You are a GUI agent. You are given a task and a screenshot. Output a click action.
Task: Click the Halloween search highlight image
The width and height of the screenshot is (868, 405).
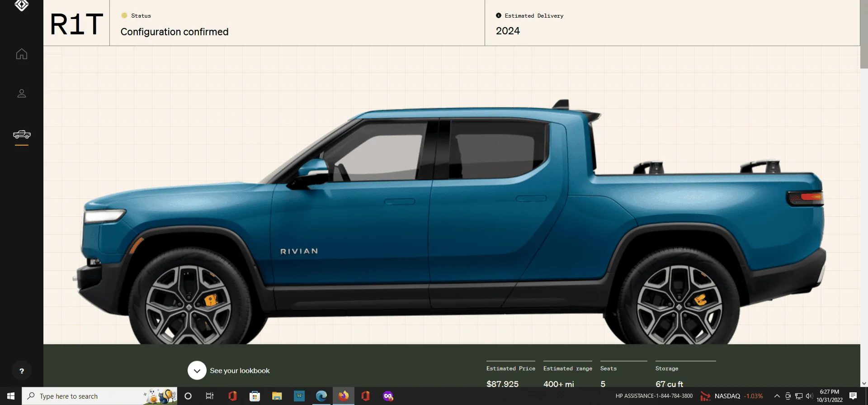[160, 396]
